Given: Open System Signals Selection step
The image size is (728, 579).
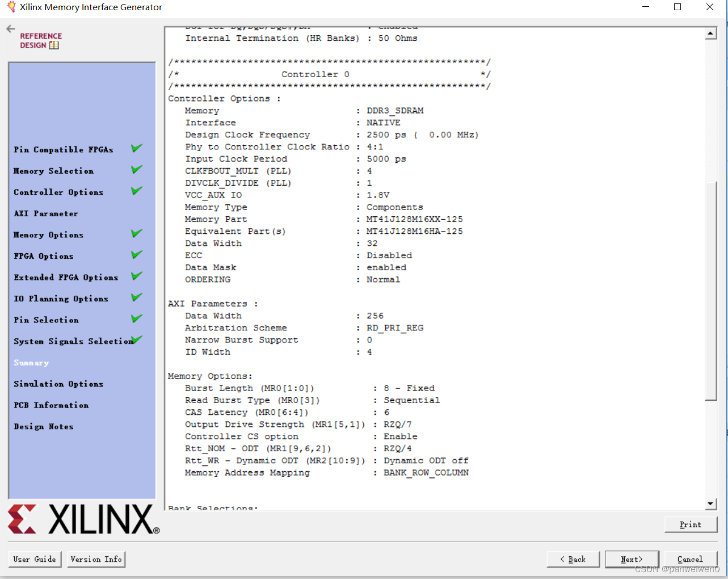Looking at the screenshot, I should click(74, 341).
